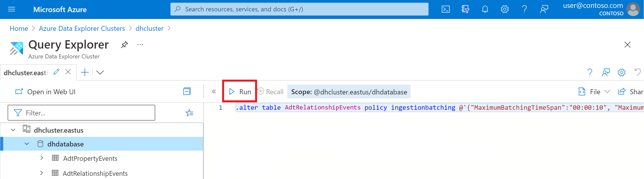The width and height of the screenshot is (644, 179).
Task: Open query editor help question mark
Action: (590, 73)
